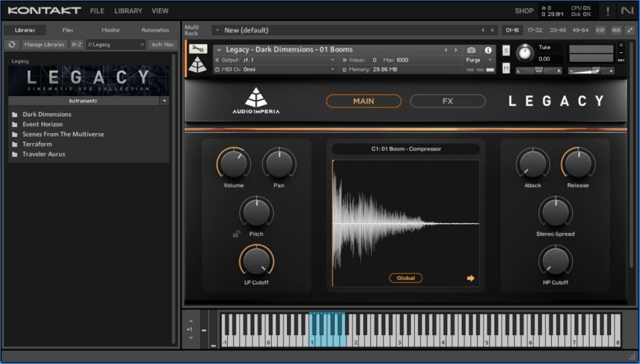Expand the Instruments dropdown arrow in the library

click(x=164, y=101)
